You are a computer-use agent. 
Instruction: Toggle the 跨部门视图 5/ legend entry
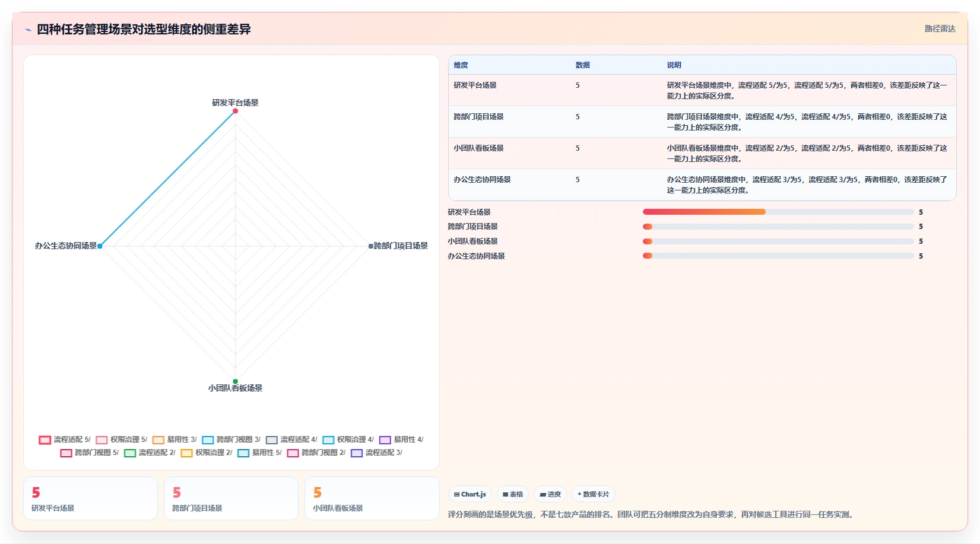click(90, 453)
